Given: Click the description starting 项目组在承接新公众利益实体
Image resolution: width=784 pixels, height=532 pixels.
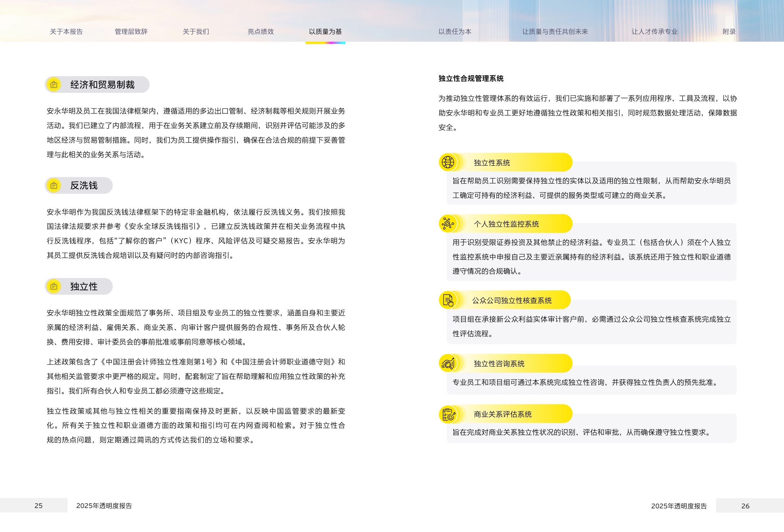Looking at the screenshot, I should pyautogui.click(x=592, y=326).
